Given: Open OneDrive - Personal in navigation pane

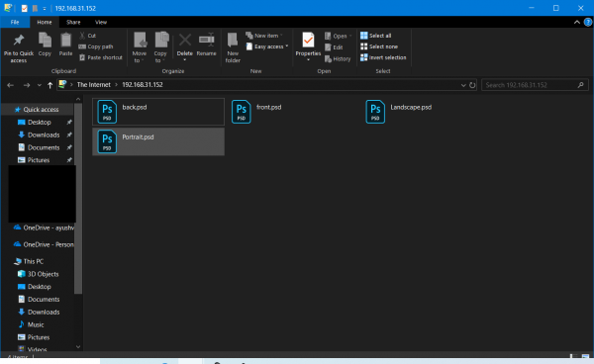Looking at the screenshot, I should [x=44, y=245].
